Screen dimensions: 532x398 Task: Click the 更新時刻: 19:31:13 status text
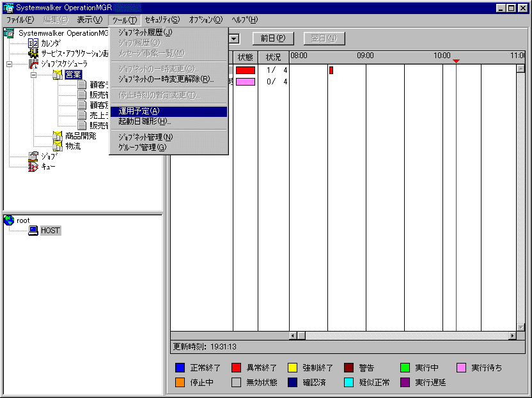coord(205,346)
